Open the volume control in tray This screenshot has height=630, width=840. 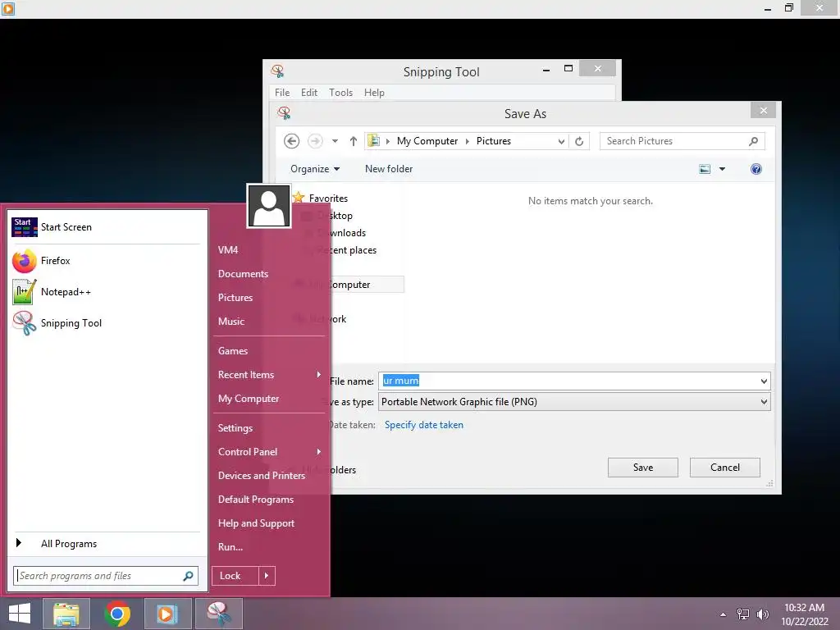coord(762,614)
